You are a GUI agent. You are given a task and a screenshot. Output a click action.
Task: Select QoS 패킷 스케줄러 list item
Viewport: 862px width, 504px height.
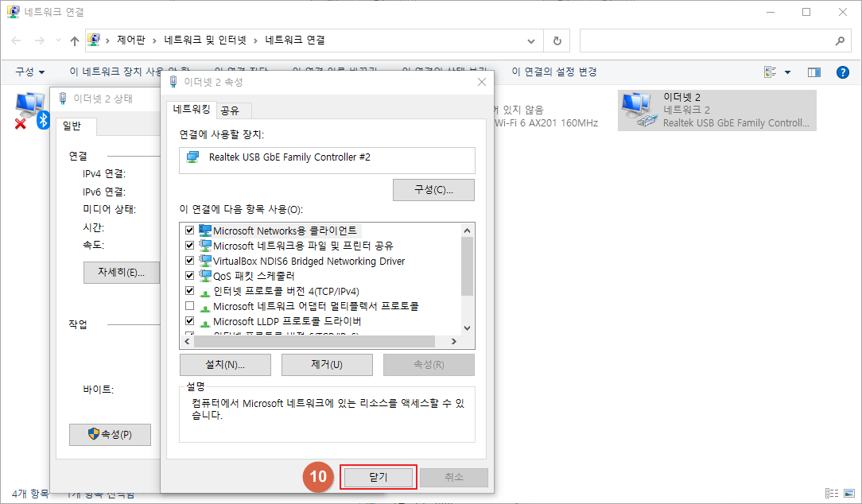tap(254, 276)
